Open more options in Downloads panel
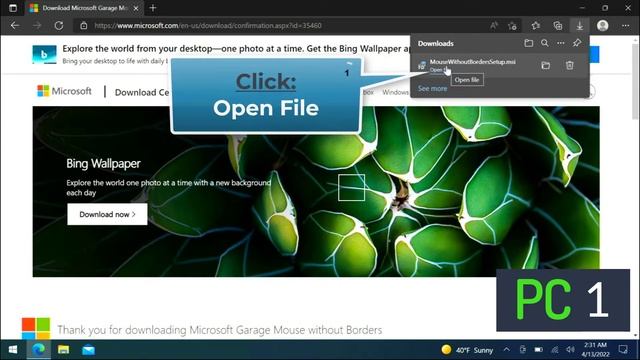 pyautogui.click(x=561, y=43)
